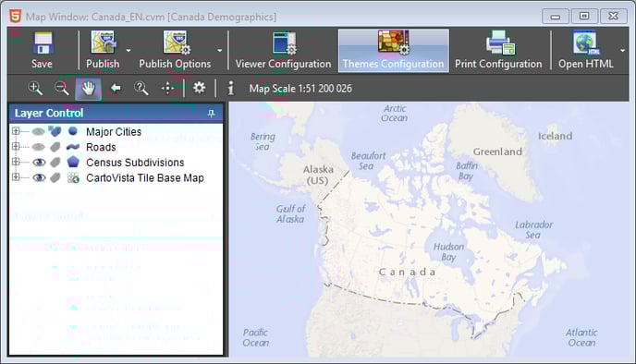Select the Zoom Out magnifier tool
The width and height of the screenshot is (636, 364).
62,88
